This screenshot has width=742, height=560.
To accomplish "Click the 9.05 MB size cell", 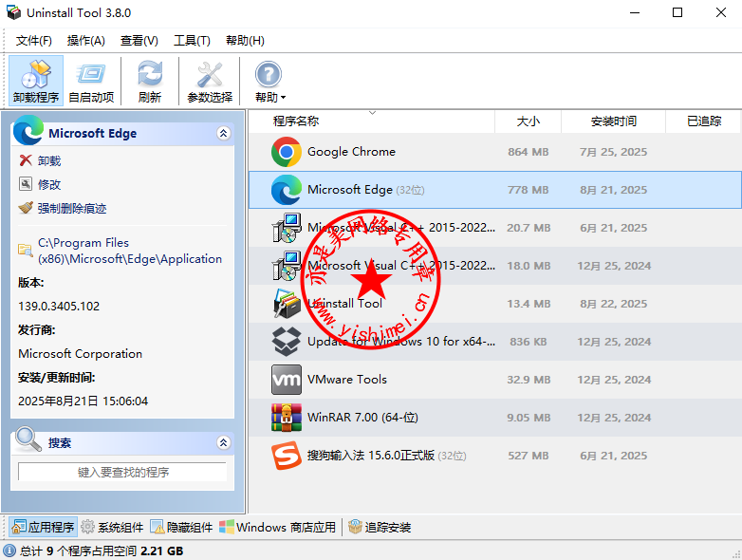I will [x=529, y=418].
